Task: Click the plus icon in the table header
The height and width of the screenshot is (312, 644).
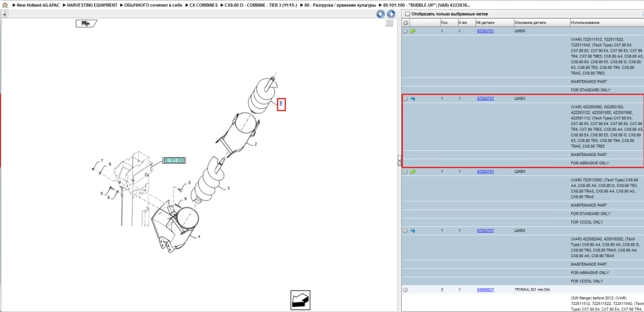Action: coord(405,23)
